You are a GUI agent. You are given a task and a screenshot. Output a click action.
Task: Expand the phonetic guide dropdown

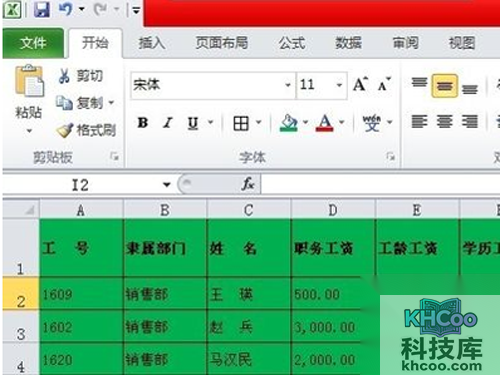[390, 123]
